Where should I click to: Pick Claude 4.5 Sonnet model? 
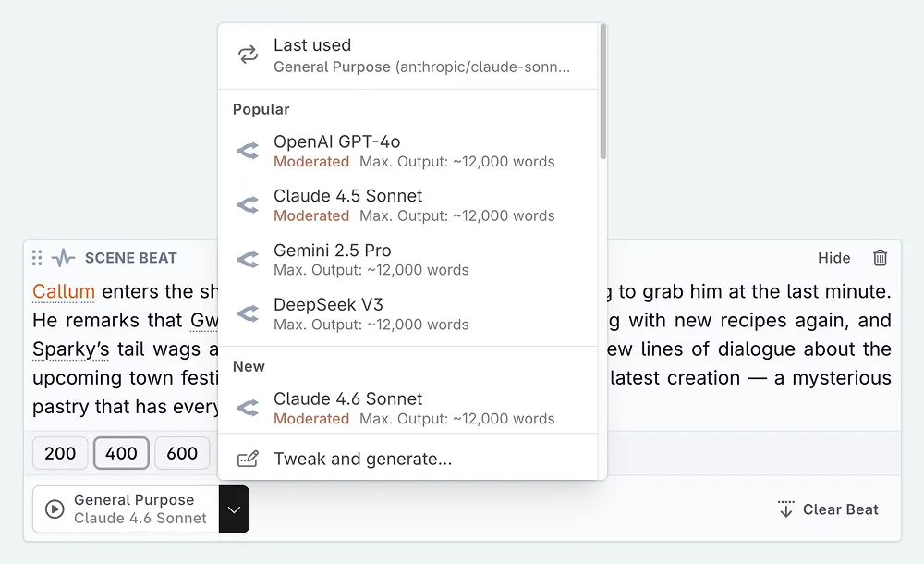[x=407, y=205]
